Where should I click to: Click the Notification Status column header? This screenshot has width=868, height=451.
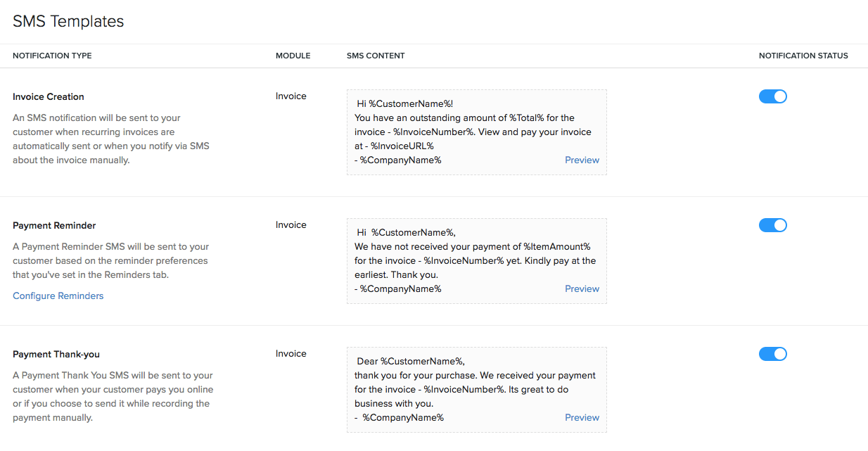(x=803, y=56)
